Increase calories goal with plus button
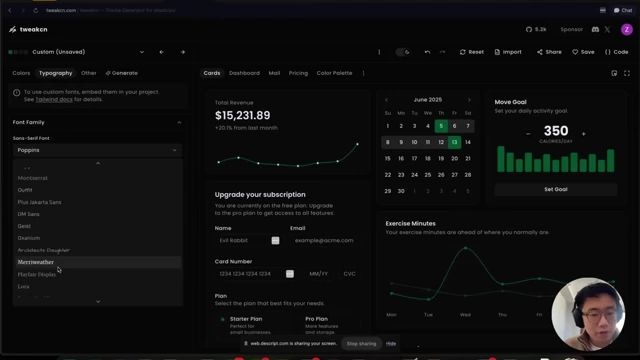The width and height of the screenshot is (640, 360). [583, 134]
